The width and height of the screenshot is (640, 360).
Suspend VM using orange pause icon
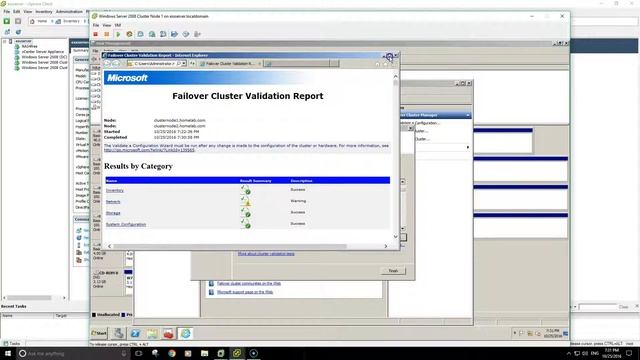pos(107,34)
